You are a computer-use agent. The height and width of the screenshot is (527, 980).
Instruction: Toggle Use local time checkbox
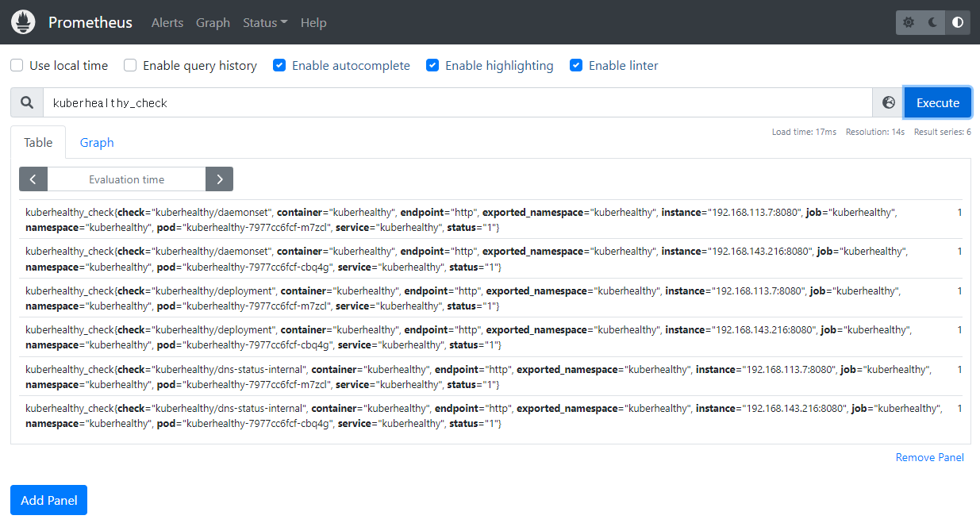coord(17,65)
